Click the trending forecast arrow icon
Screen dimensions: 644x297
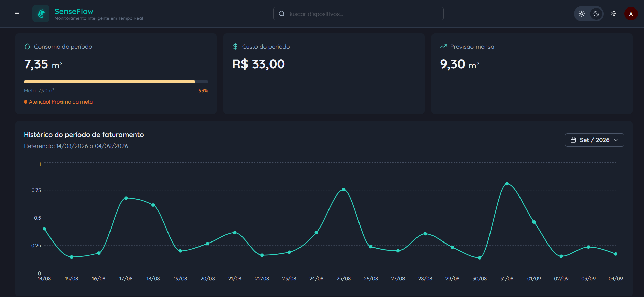[443, 46]
